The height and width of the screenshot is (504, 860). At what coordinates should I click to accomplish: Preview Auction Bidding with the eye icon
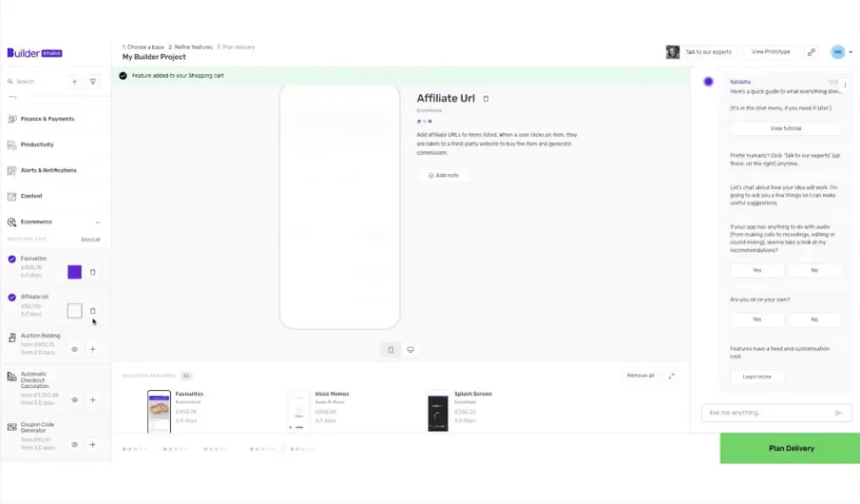[74, 349]
